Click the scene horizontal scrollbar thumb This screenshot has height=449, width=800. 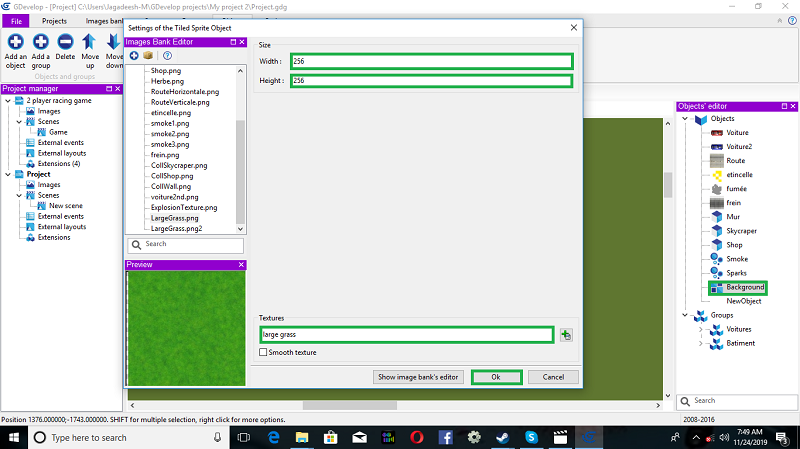click(349, 405)
